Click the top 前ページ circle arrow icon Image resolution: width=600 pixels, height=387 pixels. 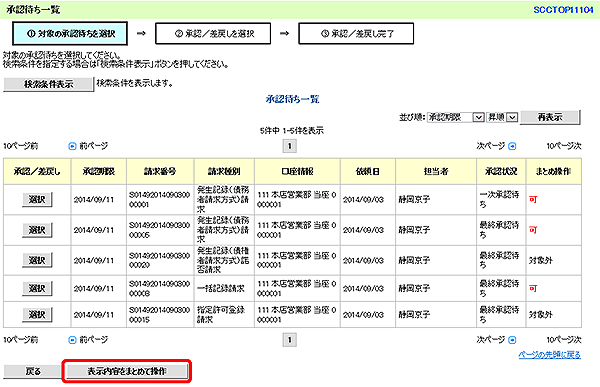click(72, 146)
